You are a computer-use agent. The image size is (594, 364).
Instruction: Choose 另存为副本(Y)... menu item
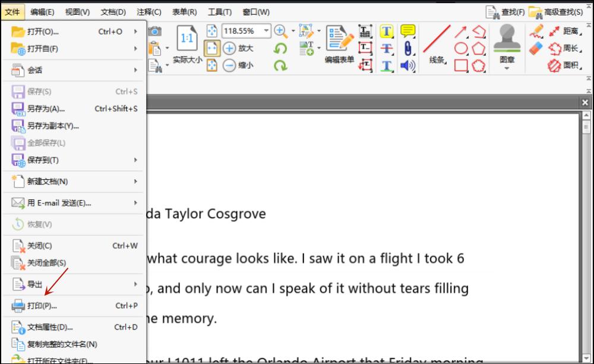click(x=74, y=126)
